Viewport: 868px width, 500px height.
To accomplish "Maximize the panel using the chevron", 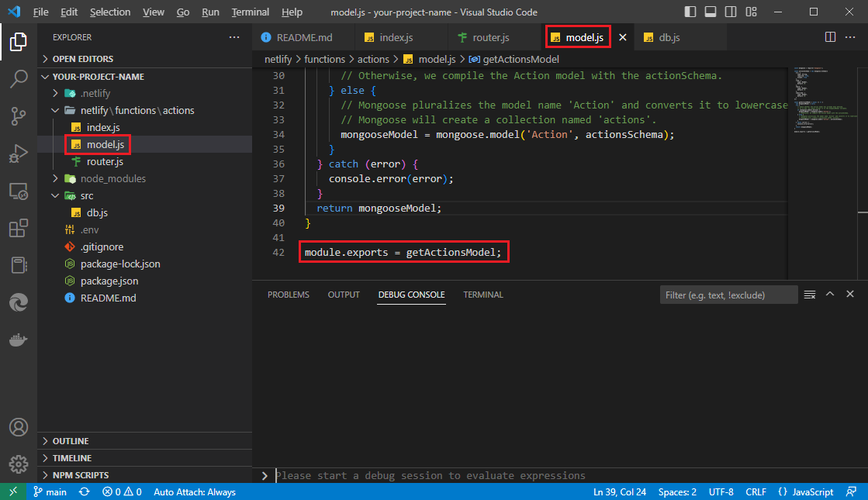I will [x=830, y=294].
